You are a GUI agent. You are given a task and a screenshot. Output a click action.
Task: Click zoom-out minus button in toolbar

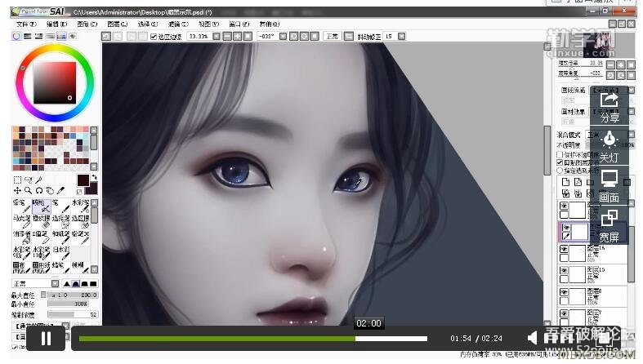pyautogui.click(x=228, y=37)
